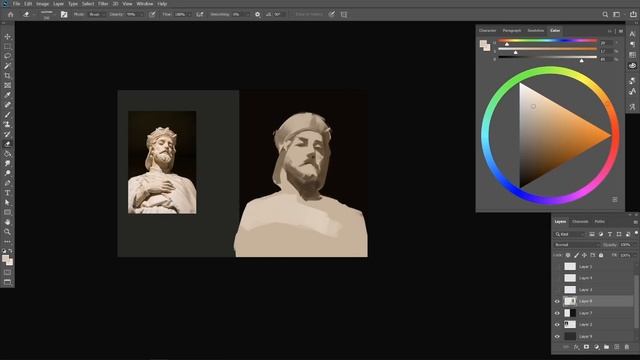Select the Eraser tool in the left toolbar
This screenshot has height=360, width=640.
pos(7,144)
